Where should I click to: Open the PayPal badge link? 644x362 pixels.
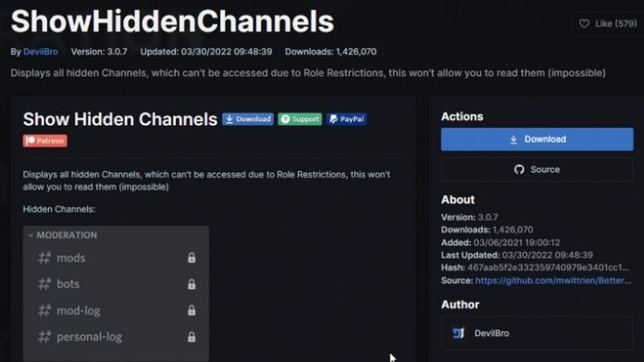pyautogui.click(x=347, y=119)
